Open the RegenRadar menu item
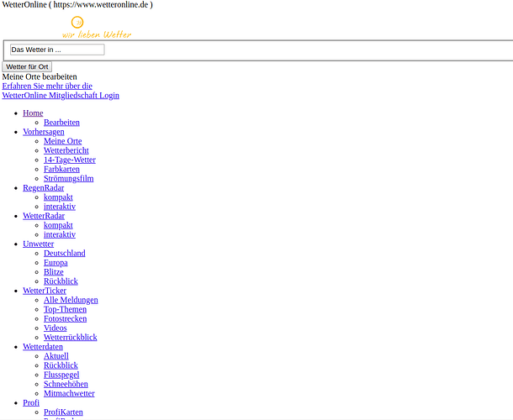The width and height of the screenshot is (513, 420). [x=43, y=187]
